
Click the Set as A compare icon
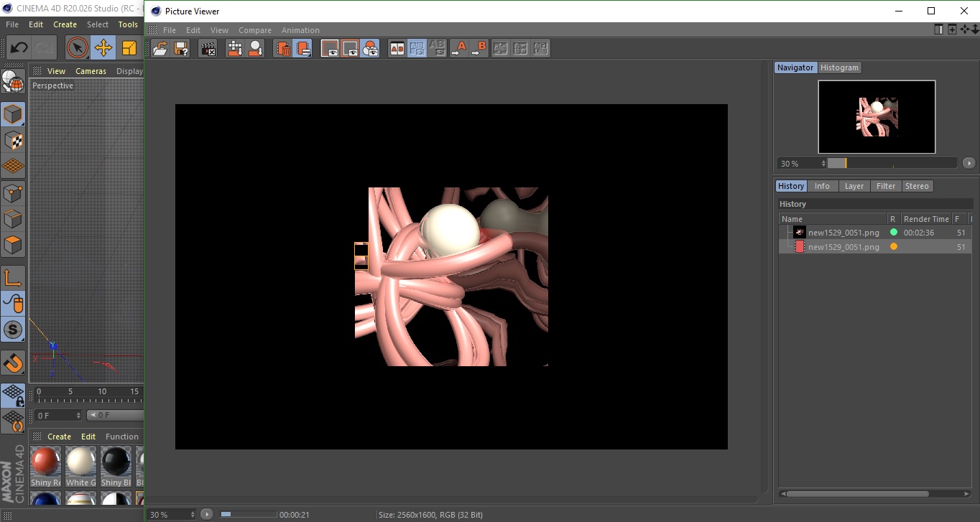(458, 49)
